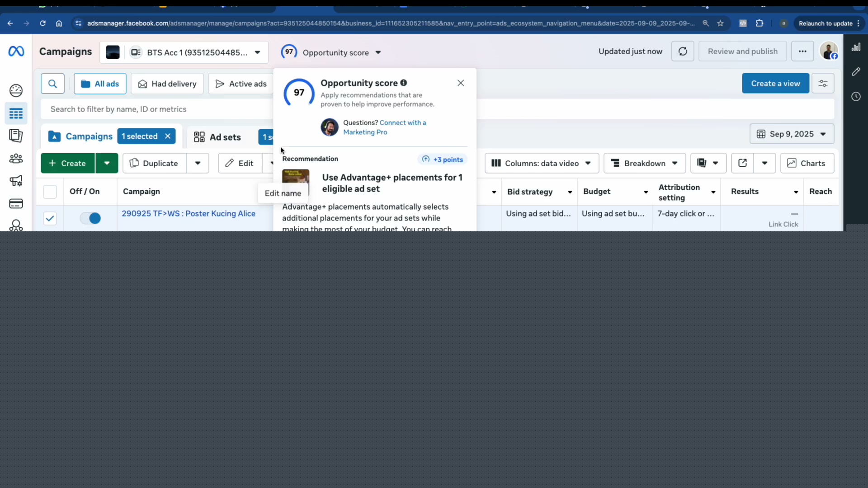
Task: Open the three-dots more options button
Action: point(802,52)
